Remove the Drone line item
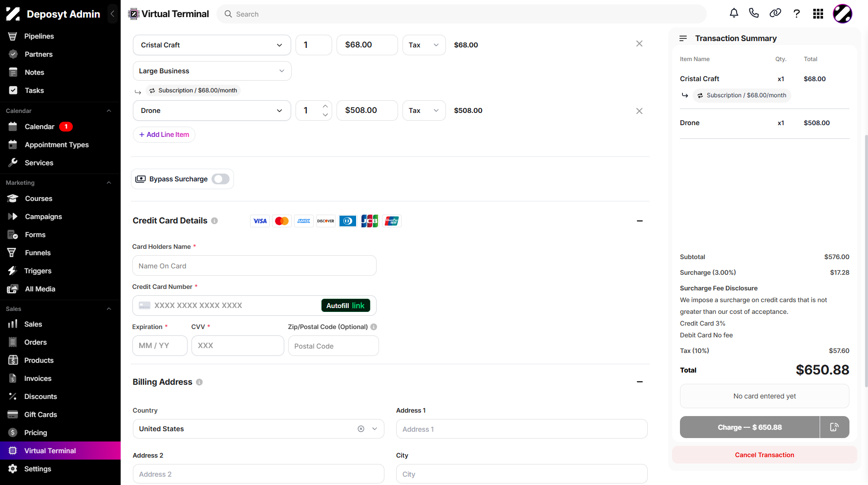The height and width of the screenshot is (485, 868). [639, 111]
